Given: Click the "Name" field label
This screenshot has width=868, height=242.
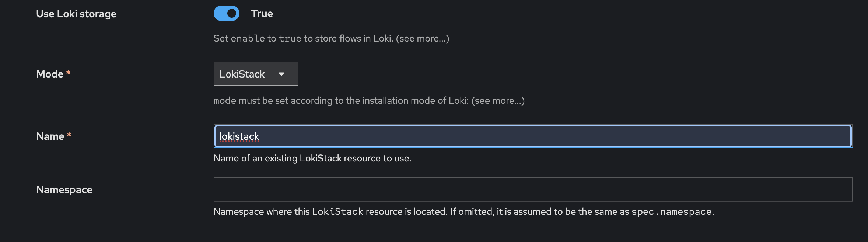Looking at the screenshot, I should [50, 136].
